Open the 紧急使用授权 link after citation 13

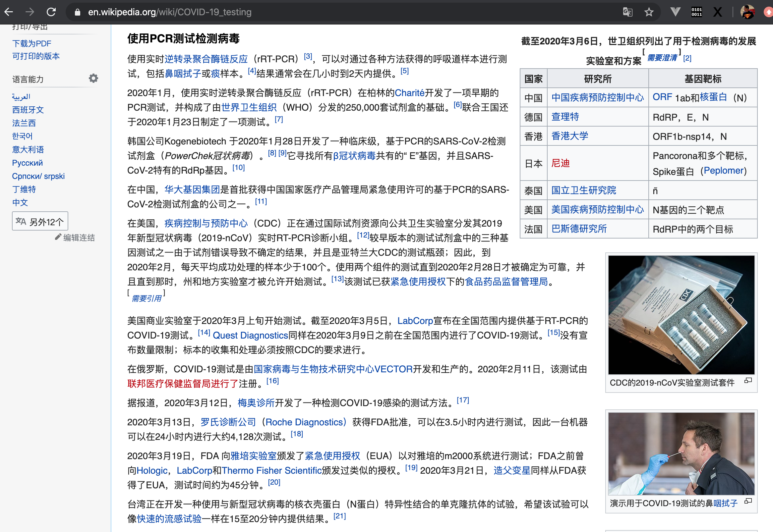(418, 282)
